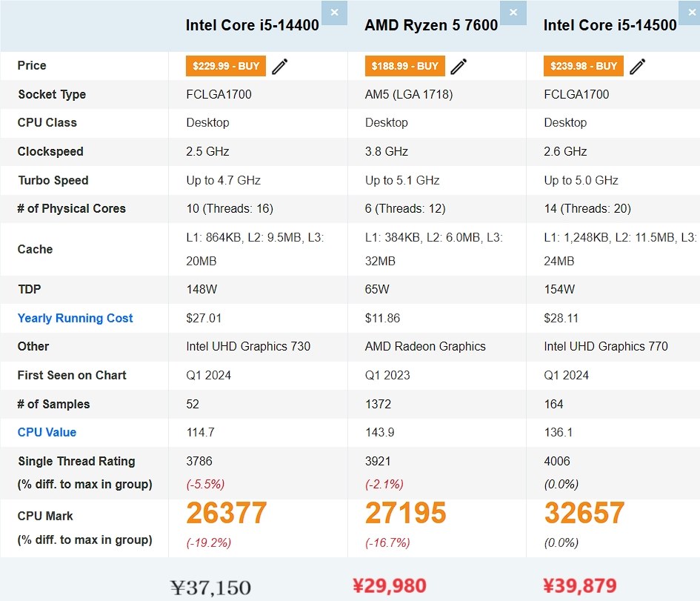Click the 52 samples value
700x601 pixels.
pos(193,404)
